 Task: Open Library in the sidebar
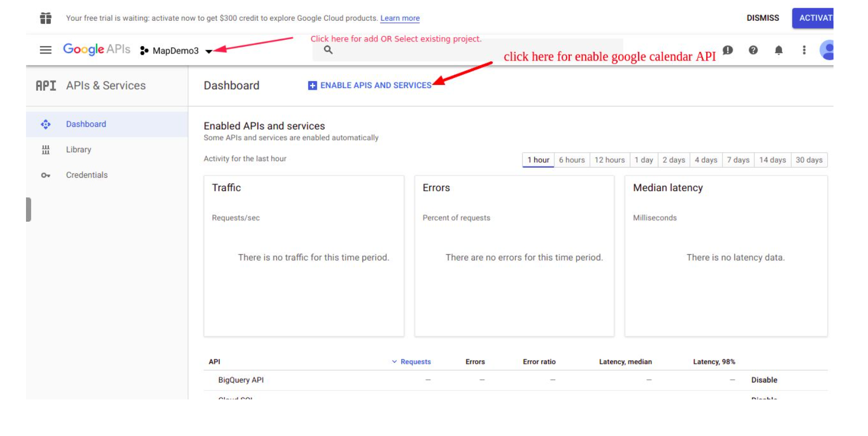pos(107,150)
